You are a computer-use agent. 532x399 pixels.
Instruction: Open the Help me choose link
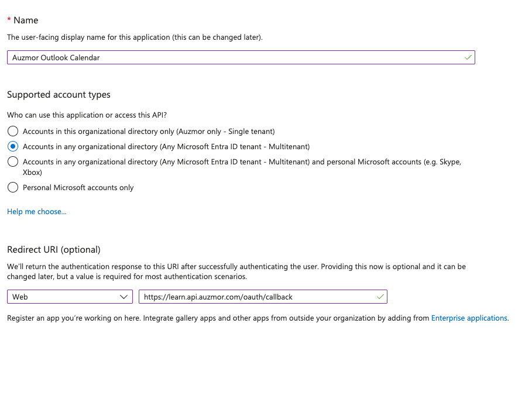pos(37,211)
